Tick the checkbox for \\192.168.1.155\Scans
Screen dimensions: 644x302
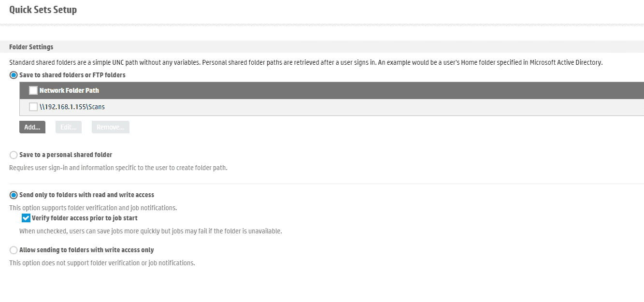point(33,107)
